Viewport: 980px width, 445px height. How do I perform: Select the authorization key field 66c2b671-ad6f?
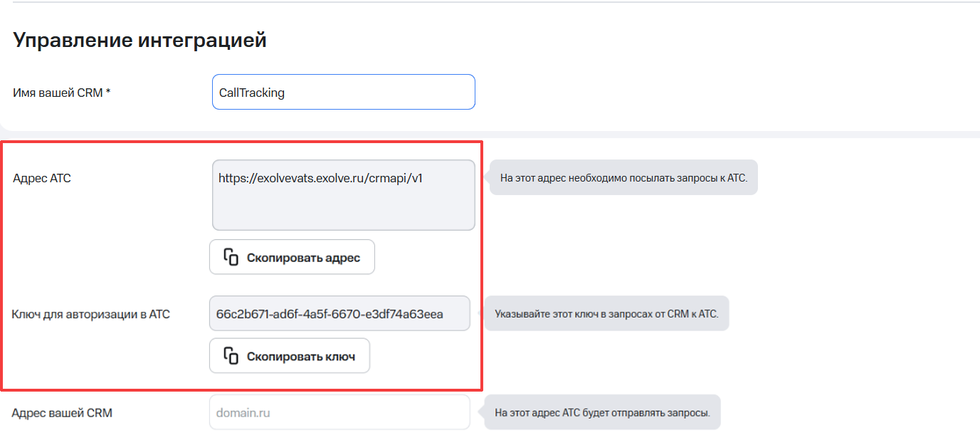pyautogui.click(x=339, y=314)
